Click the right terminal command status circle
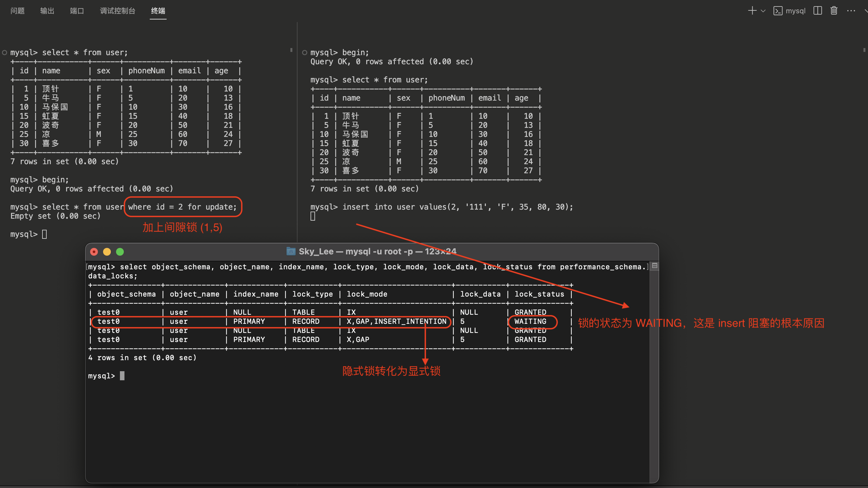 click(x=304, y=53)
